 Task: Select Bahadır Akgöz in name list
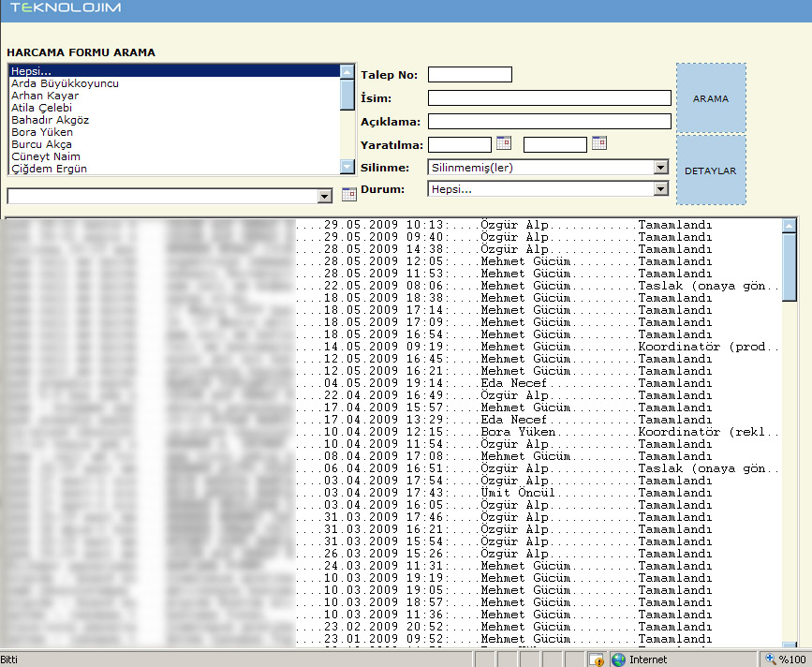click(x=174, y=120)
